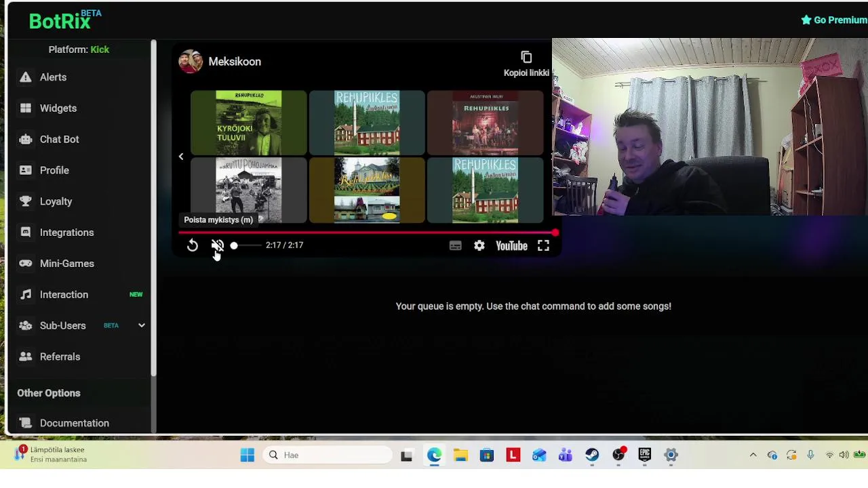
Task: Open the Integrations page
Action: click(x=66, y=232)
